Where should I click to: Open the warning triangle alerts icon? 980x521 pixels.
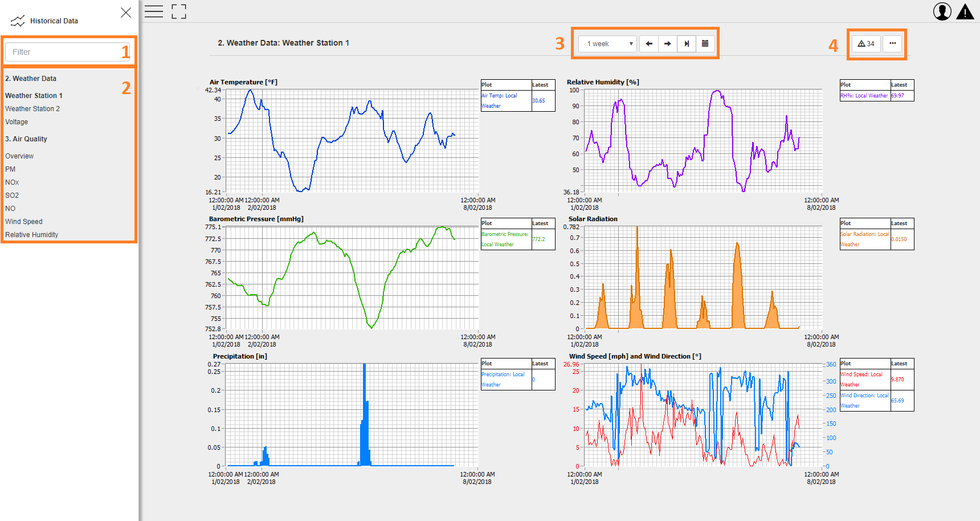tap(965, 11)
